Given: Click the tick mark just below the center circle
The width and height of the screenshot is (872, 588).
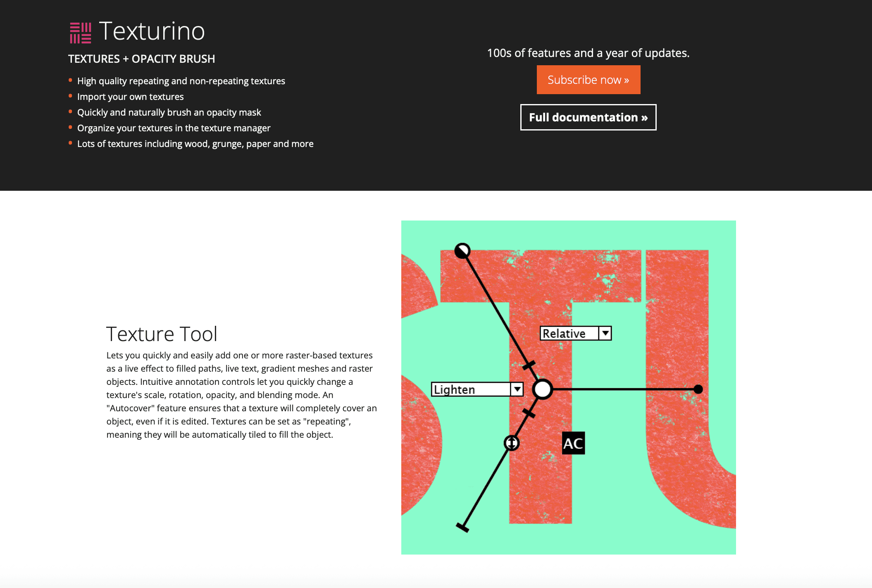Looking at the screenshot, I should point(529,413).
